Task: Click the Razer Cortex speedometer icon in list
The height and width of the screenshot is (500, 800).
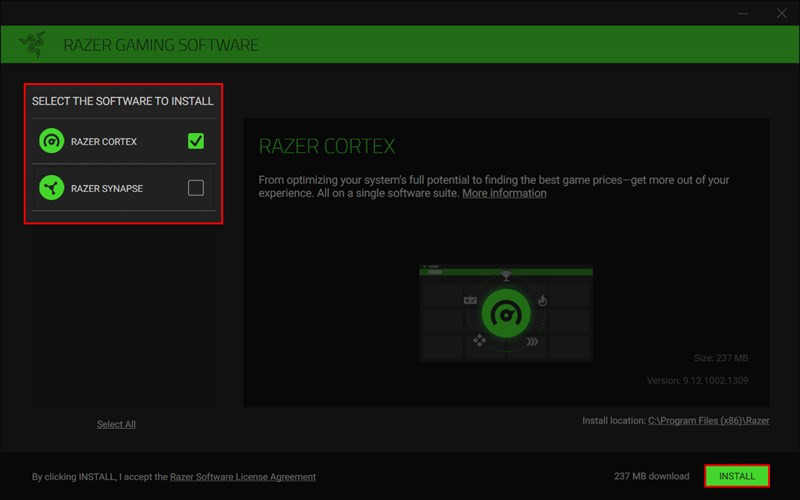Action: pyautogui.click(x=51, y=142)
